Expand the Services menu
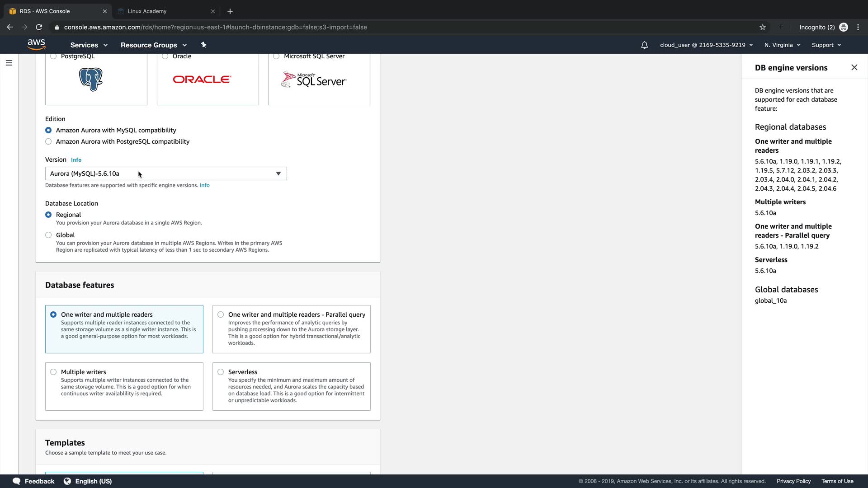Screen dimensions: 868x488 pyautogui.click(x=89, y=45)
